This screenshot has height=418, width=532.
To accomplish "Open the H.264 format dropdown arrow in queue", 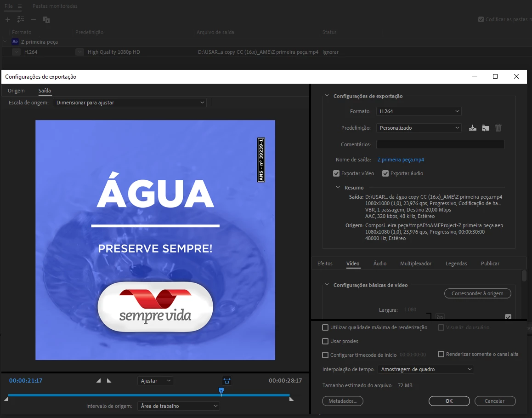I will click(16, 52).
